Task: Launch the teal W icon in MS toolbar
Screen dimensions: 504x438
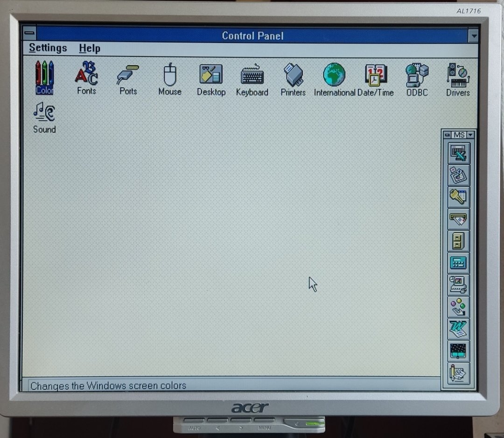Action: pos(458,329)
